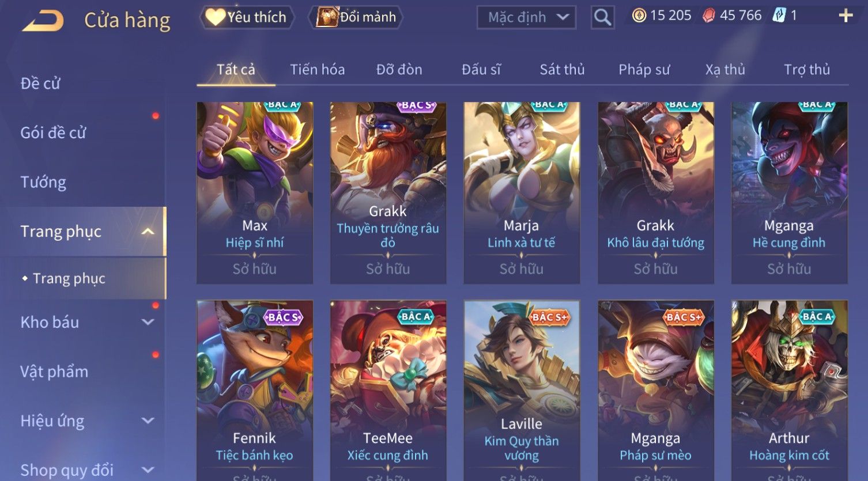The width and height of the screenshot is (868, 481).
Task: Tap the gold coin balance icon
Action: coord(639,16)
